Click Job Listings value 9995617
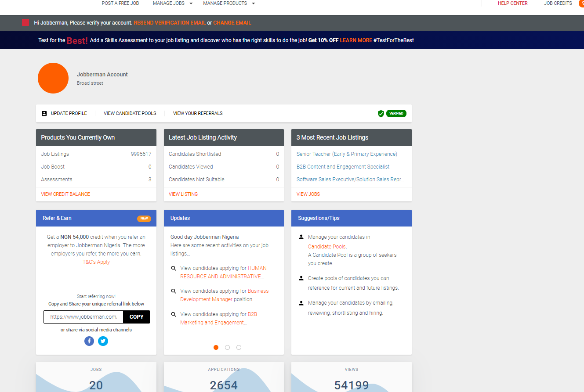584x392 pixels. pyautogui.click(x=141, y=154)
